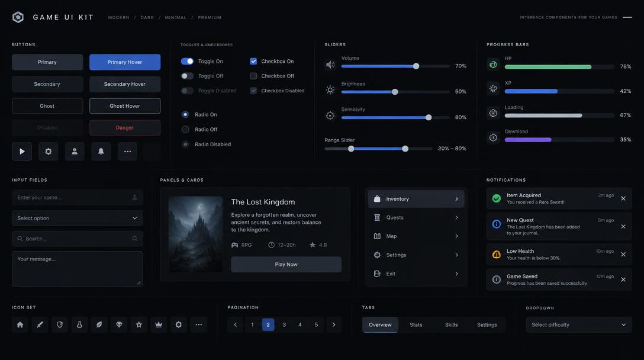The height and width of the screenshot is (360, 644).
Task: Go to next page in pagination
Action: click(333, 324)
